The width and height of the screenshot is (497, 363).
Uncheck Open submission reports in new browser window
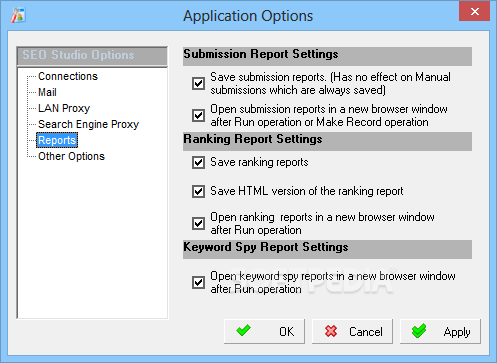[198, 115]
